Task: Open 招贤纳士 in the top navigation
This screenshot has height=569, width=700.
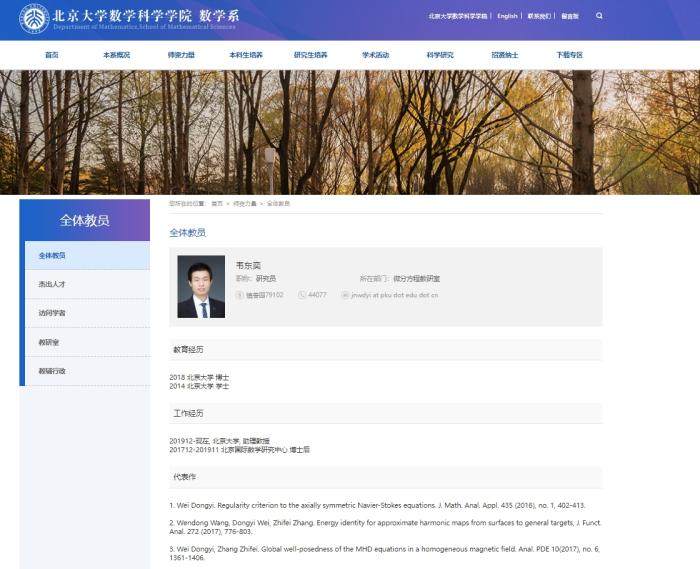Action: [x=505, y=55]
